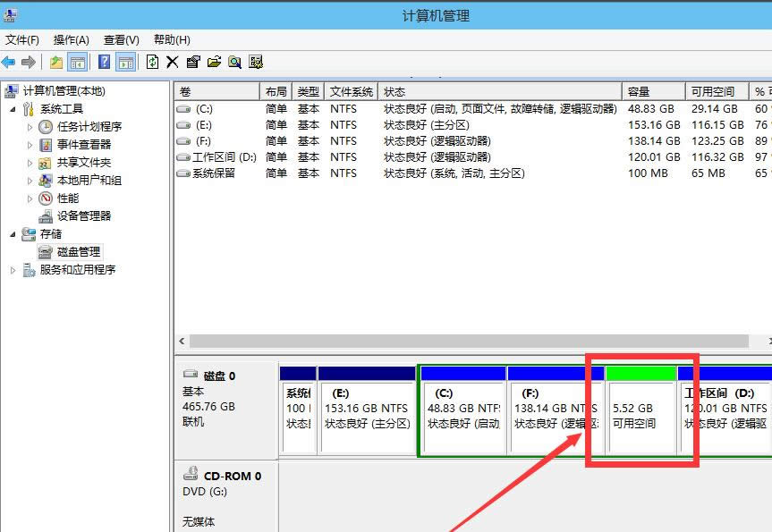Open the 查看 (View) menu
Image resolution: width=772 pixels, height=532 pixels.
tap(120, 39)
